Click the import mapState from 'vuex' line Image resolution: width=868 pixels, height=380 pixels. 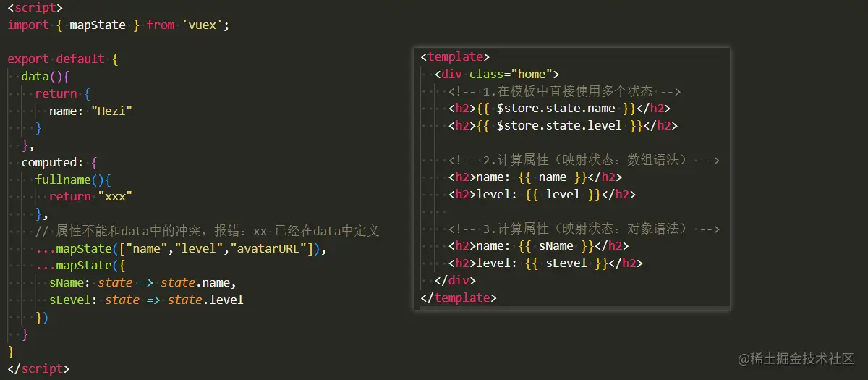point(118,25)
